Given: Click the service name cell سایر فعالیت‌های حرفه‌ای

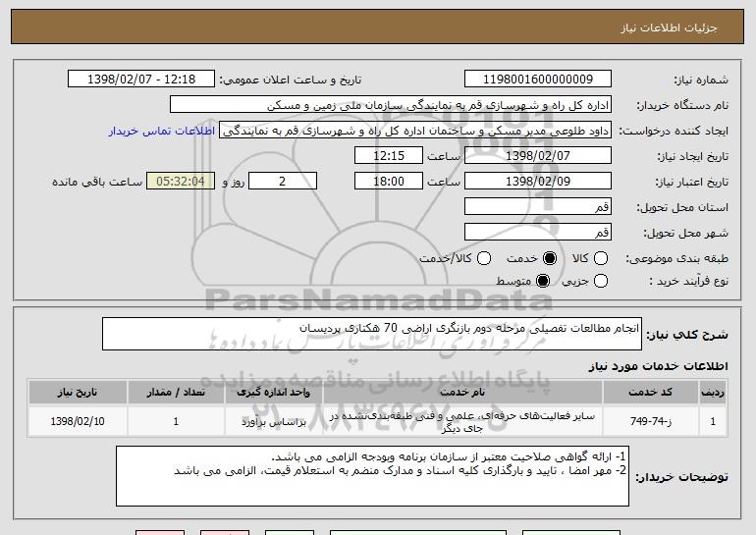Looking at the screenshot, I should [462, 422].
